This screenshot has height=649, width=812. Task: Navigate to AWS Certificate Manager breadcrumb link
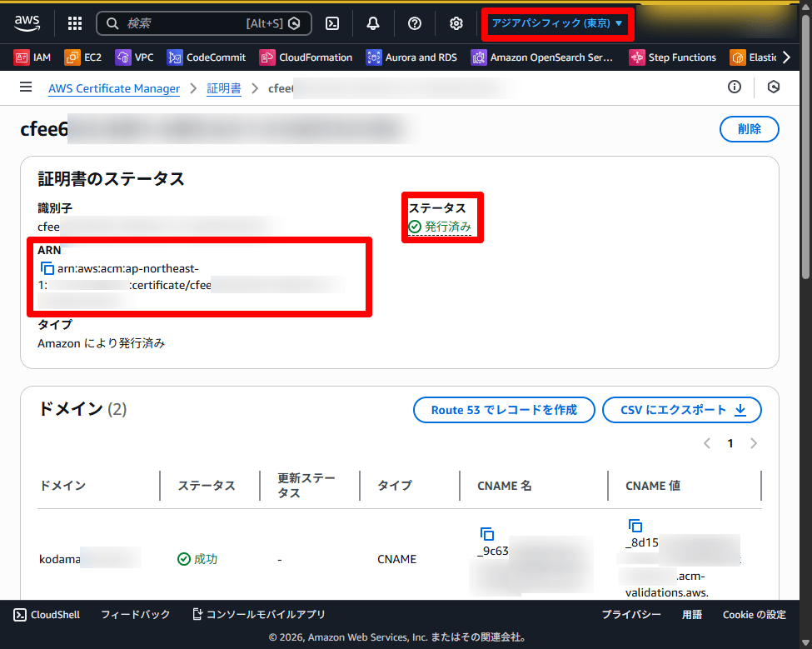point(114,88)
